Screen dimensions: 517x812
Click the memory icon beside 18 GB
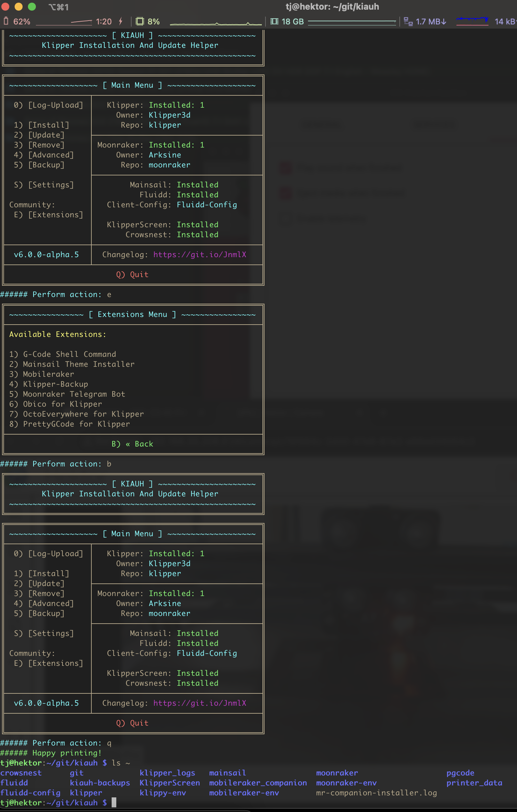(274, 21)
